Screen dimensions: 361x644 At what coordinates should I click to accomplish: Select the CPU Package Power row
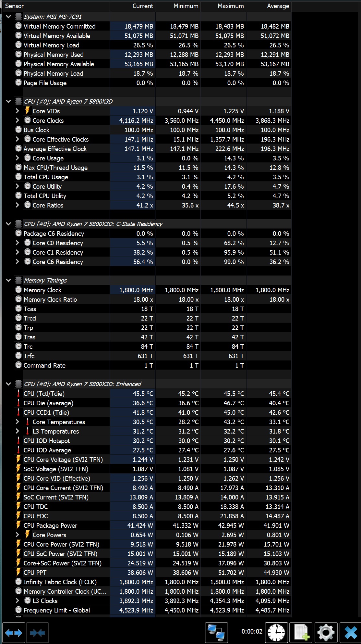(152, 525)
